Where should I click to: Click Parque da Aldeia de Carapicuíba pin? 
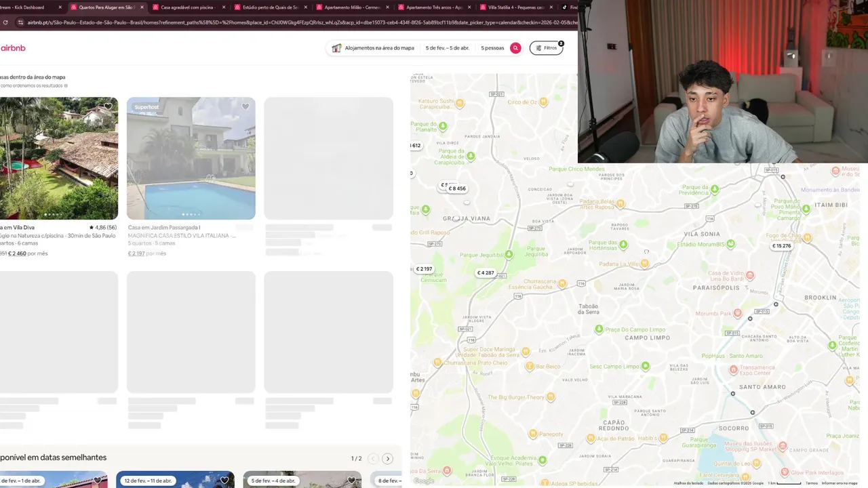[x=471, y=156]
